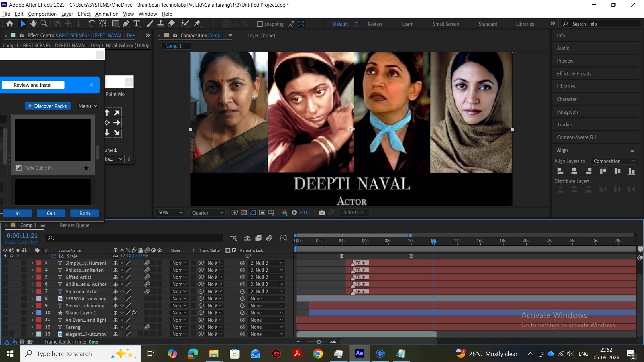Open the 50% magnification dropdown
The image size is (644, 362).
(170, 213)
